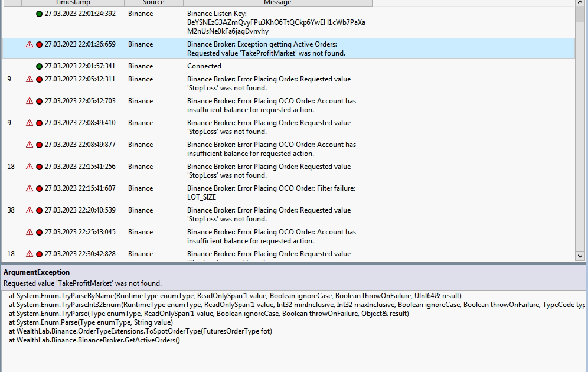
Task: Click the green status dot on the 22:01:24:392 row
Action: [x=39, y=14]
